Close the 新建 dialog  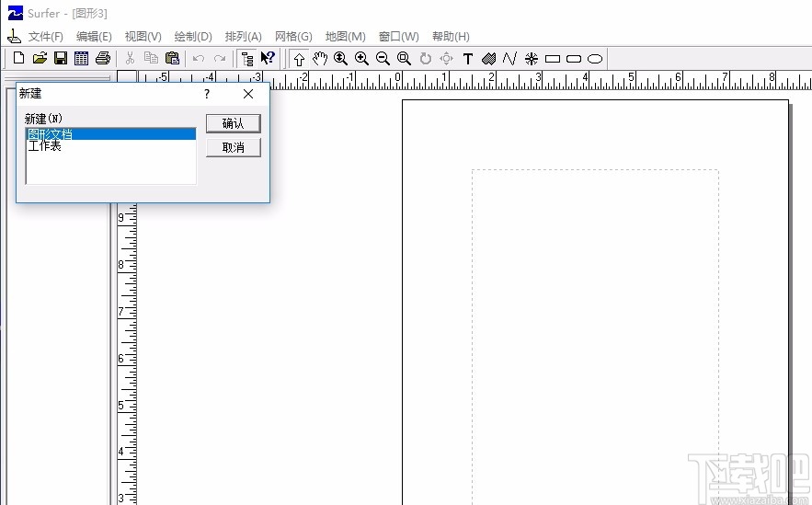click(248, 94)
